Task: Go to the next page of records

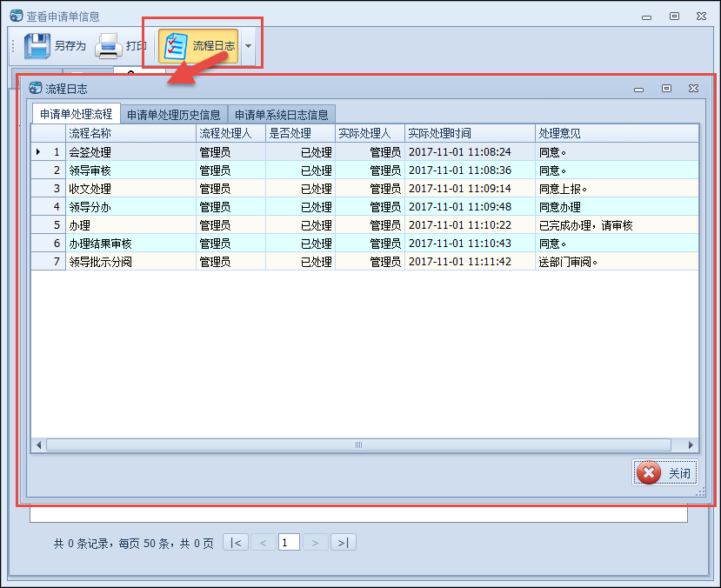Action: [316, 543]
